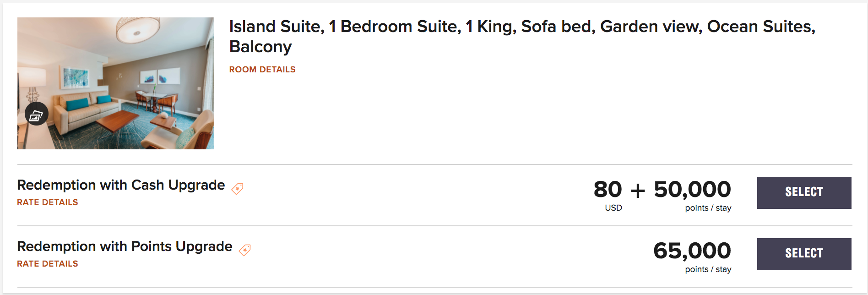Click the USD currency label
868x295 pixels.
click(613, 208)
